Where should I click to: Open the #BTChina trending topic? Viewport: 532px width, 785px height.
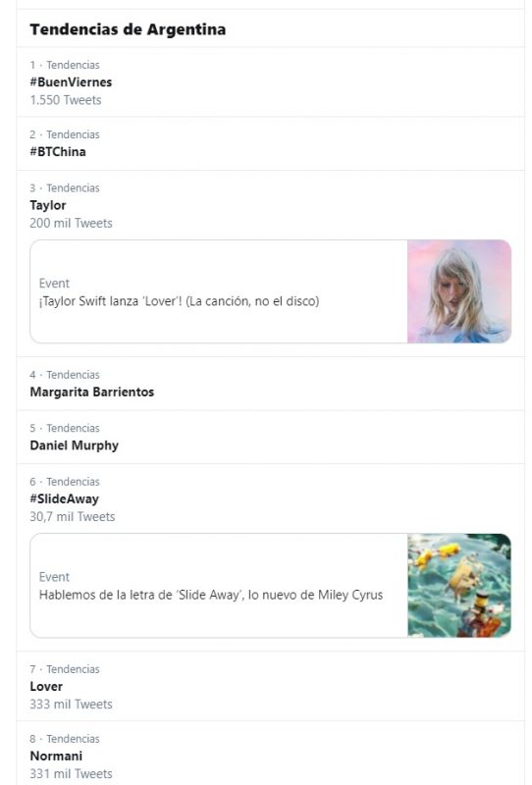pyautogui.click(x=58, y=152)
